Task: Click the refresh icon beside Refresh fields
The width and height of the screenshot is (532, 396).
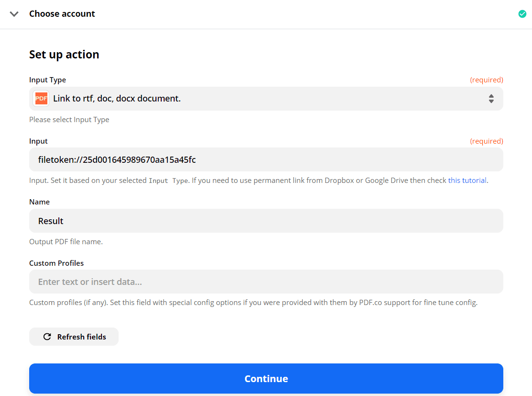Action: tap(47, 337)
